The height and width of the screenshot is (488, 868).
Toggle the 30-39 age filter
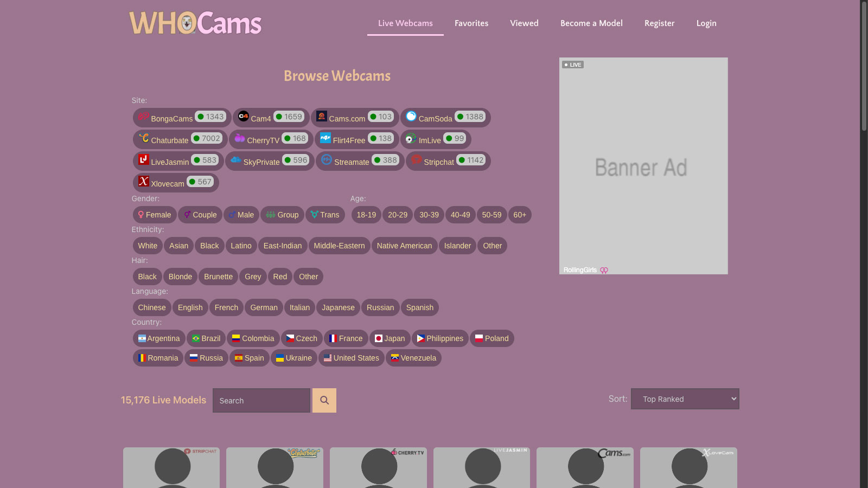coord(429,215)
